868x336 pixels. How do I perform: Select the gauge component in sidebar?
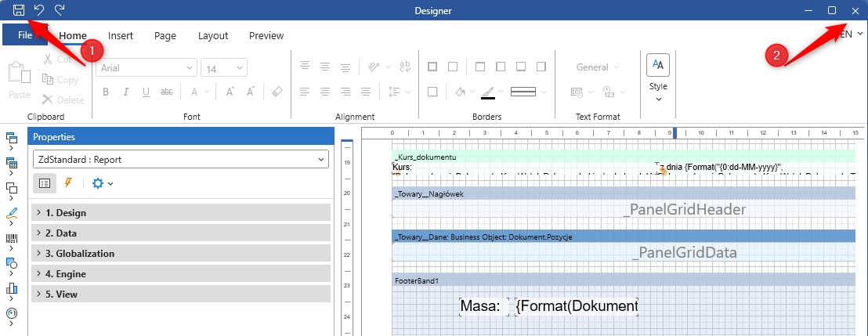pyautogui.click(x=12, y=313)
